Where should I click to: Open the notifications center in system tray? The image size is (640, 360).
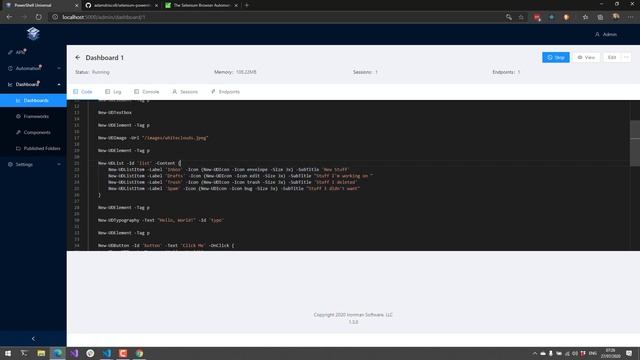[629, 353]
